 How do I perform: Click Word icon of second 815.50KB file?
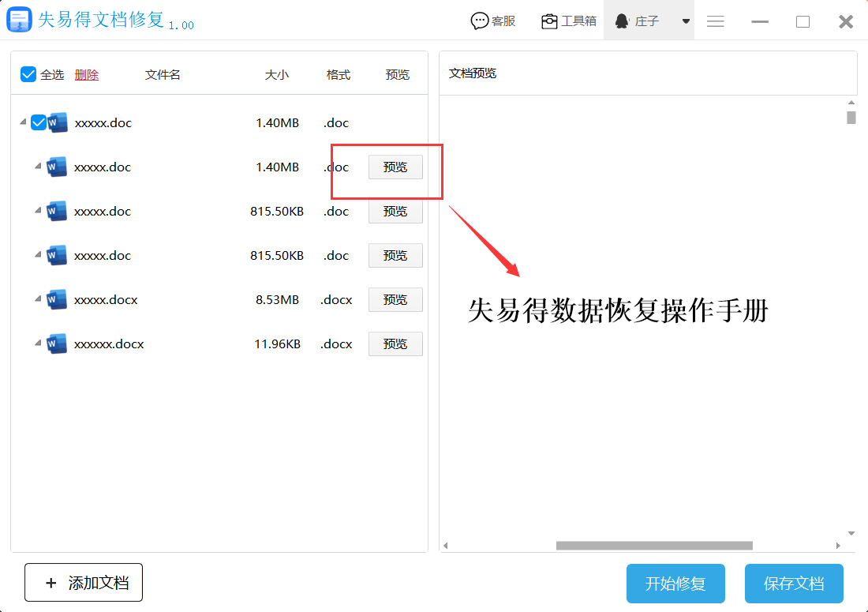pyautogui.click(x=57, y=255)
